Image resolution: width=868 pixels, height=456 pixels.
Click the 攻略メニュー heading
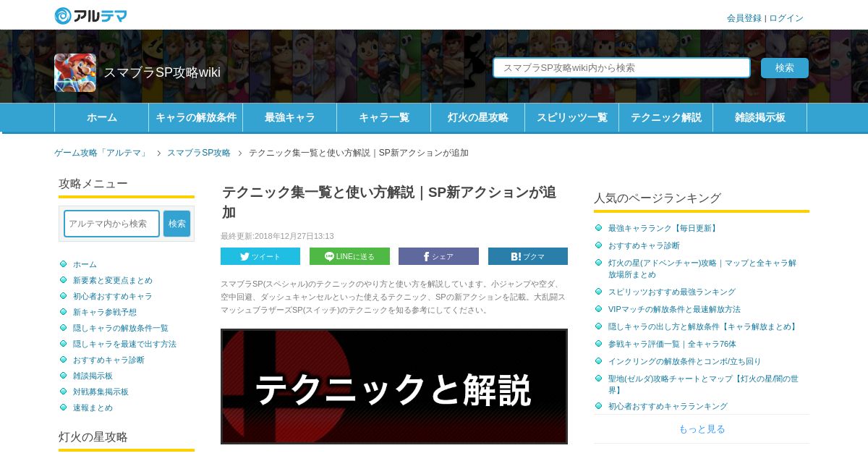[x=93, y=184]
